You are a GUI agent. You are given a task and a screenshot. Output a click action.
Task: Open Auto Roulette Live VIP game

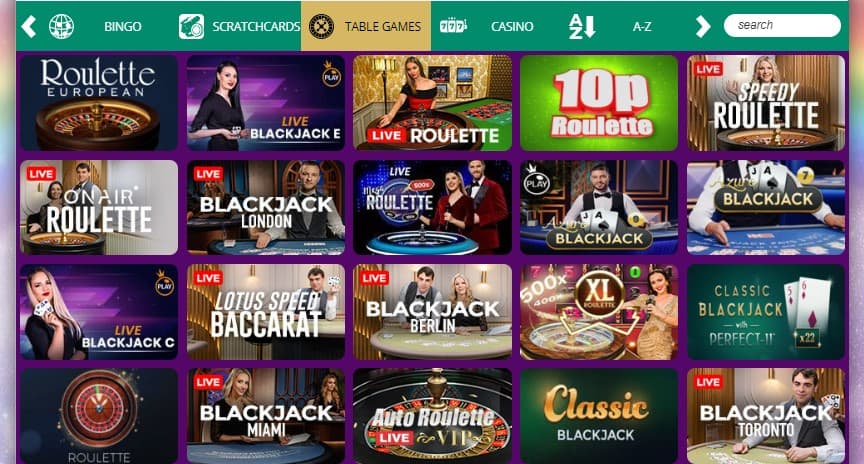point(433,416)
